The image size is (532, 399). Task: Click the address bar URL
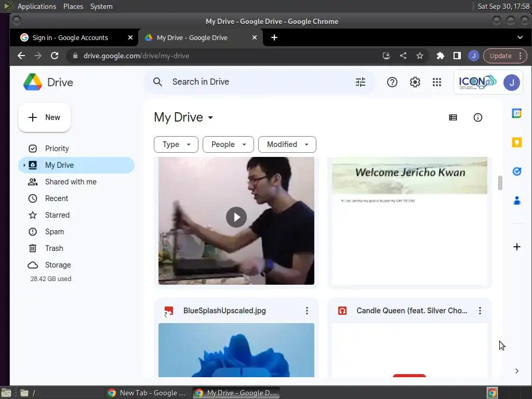pyautogui.click(x=137, y=56)
